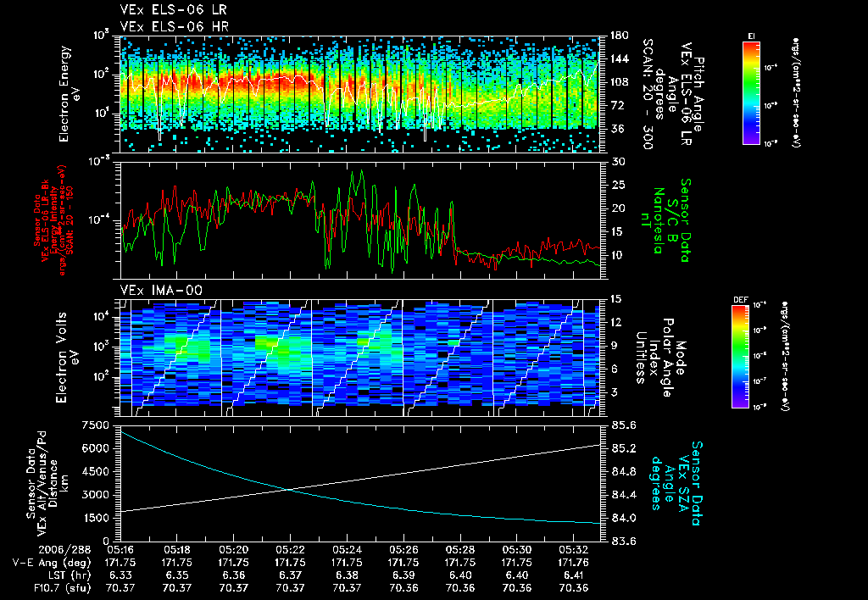Click the 144 pitch angle tick
Screen dimensions: 868x600
[620, 58]
